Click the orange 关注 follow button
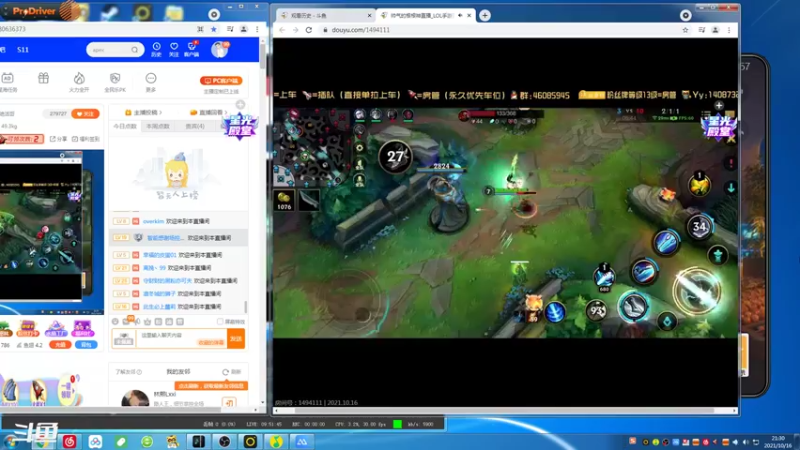 click(85, 114)
